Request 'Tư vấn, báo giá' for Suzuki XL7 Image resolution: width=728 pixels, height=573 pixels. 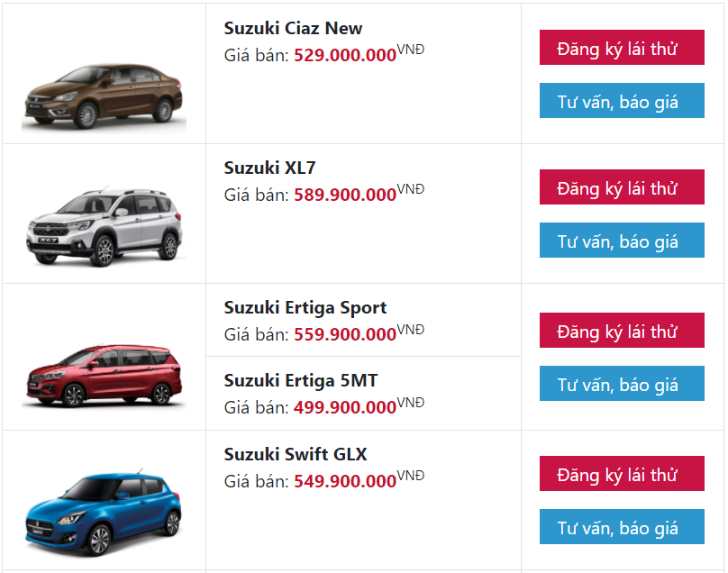pos(622,240)
